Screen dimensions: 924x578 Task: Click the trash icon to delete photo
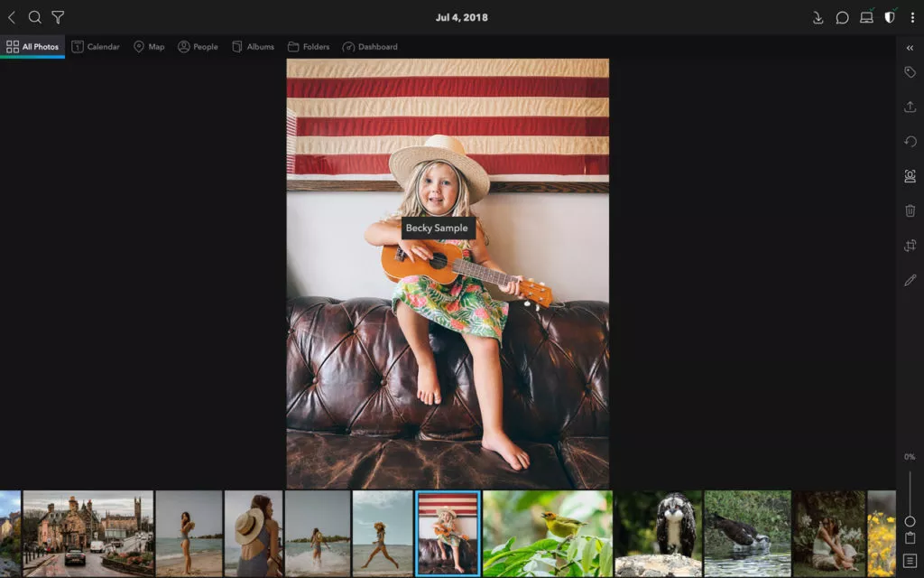coord(910,210)
